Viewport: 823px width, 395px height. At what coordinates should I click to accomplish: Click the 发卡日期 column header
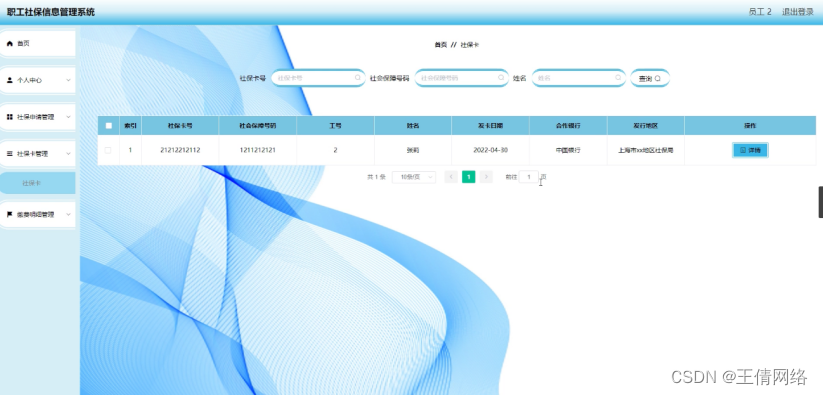pos(490,126)
